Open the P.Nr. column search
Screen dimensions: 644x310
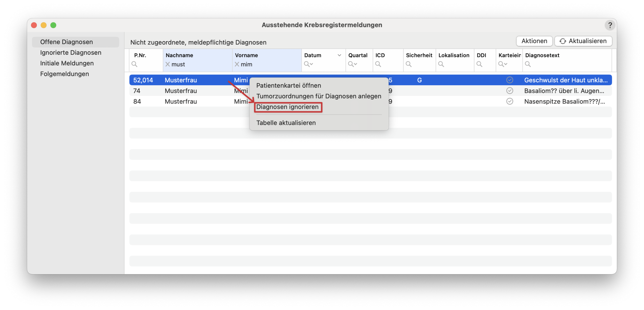click(135, 64)
